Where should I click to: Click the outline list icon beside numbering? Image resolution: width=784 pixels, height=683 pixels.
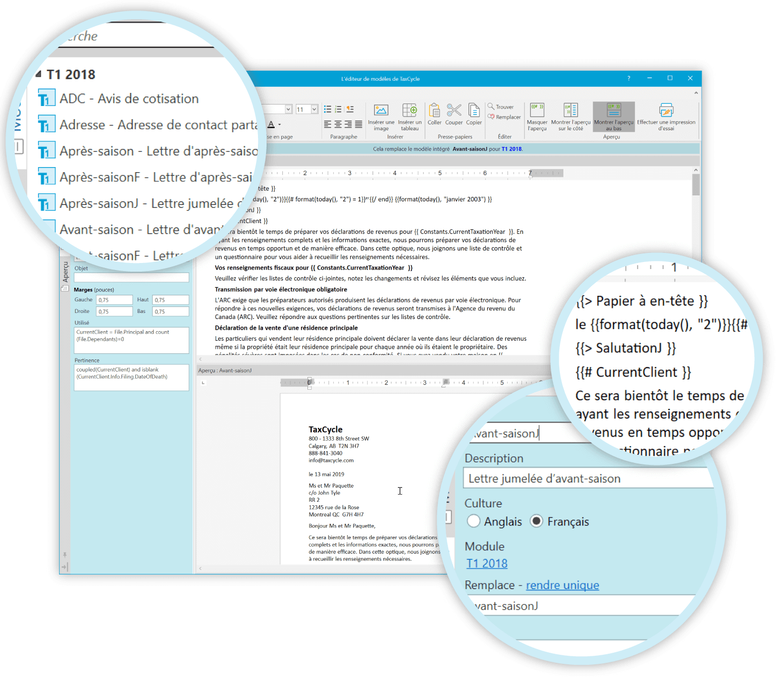click(350, 109)
